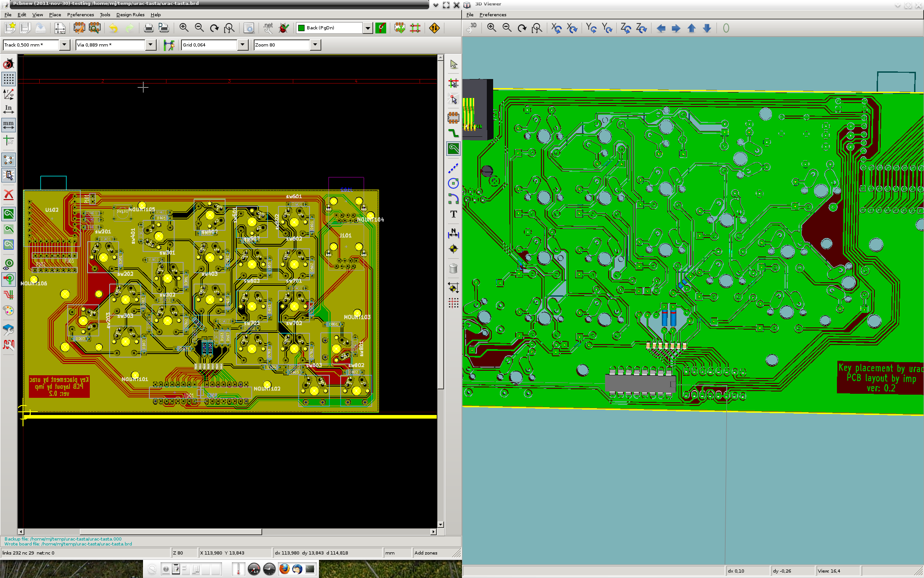
Task: Select the Delete items trash tool
Action: [x=453, y=268]
